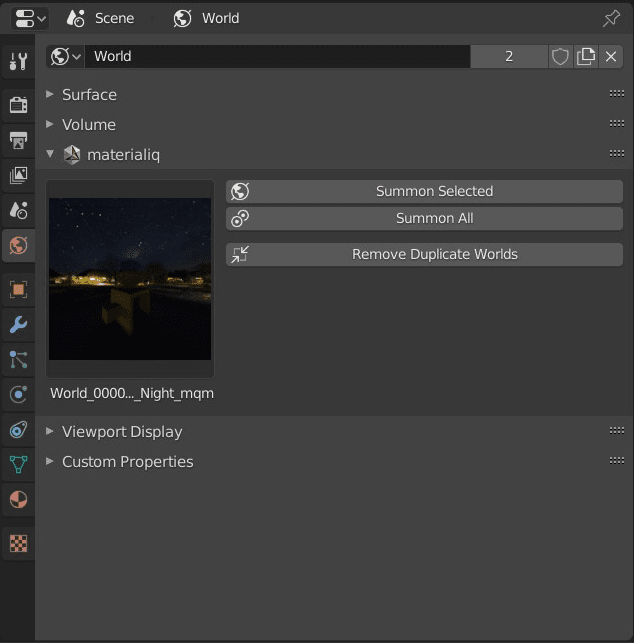The width and height of the screenshot is (634, 643).
Task: Open the Material properties tab
Action: click(x=18, y=499)
